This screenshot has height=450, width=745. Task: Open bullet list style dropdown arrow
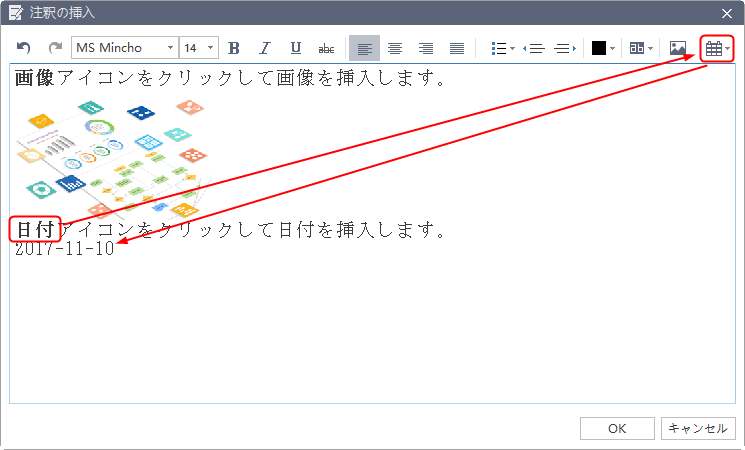[x=513, y=48]
